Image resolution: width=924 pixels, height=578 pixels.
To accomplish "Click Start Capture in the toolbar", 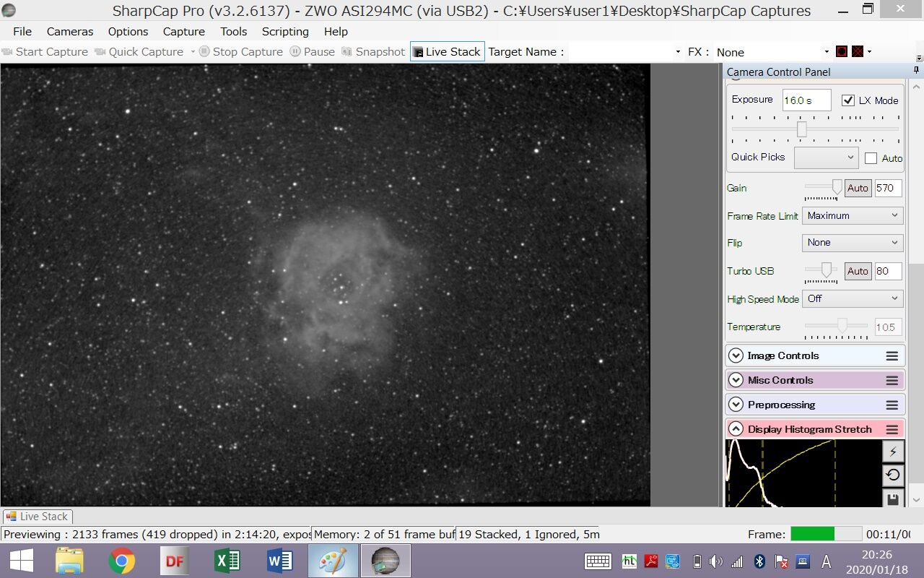I will 45,52.
